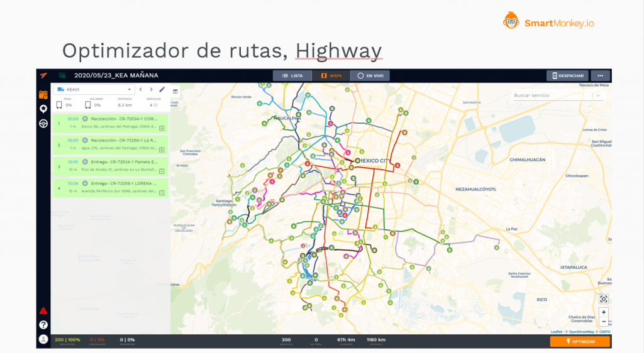
Task: Open the red warning alert icon
Action: 43,311
